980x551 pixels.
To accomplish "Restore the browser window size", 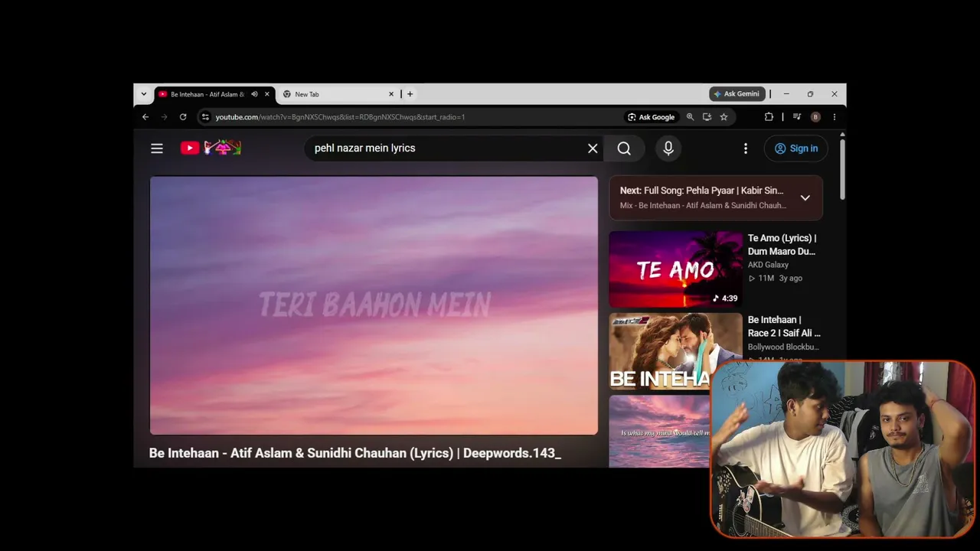I will 810,94.
